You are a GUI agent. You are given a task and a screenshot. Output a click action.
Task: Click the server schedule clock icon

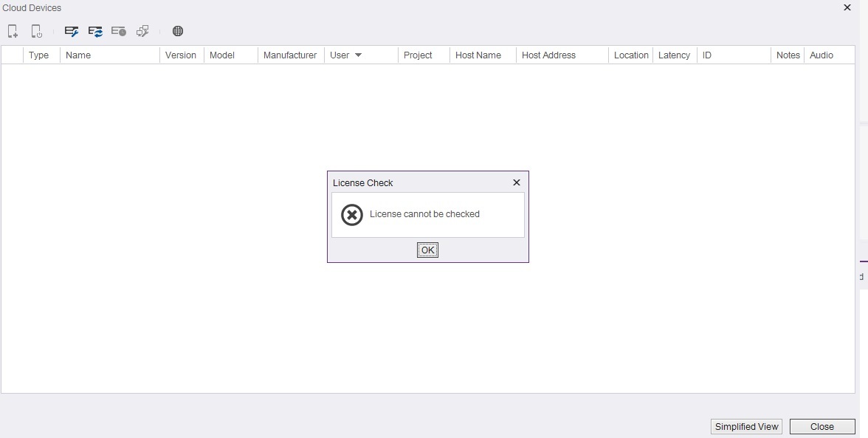[x=119, y=31]
